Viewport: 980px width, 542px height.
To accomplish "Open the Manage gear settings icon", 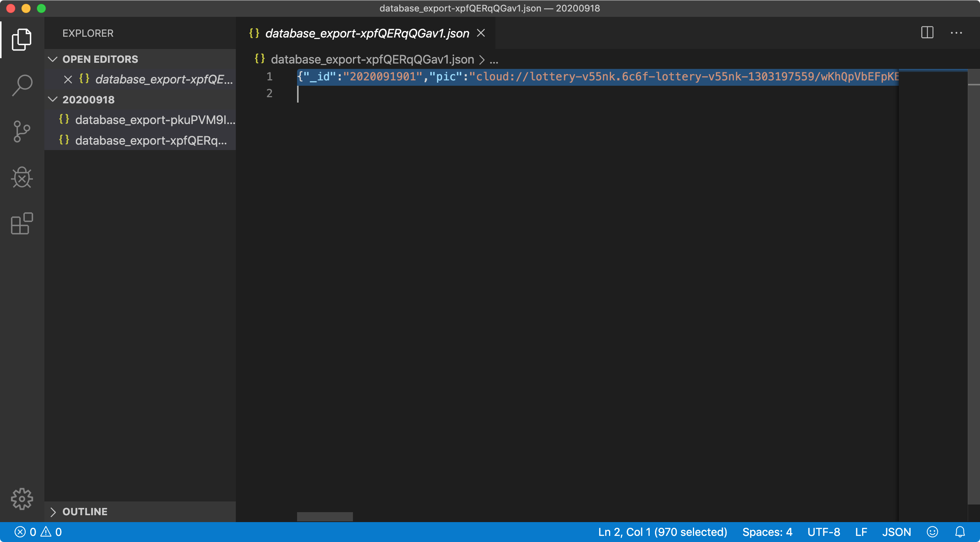I will pos(22,499).
